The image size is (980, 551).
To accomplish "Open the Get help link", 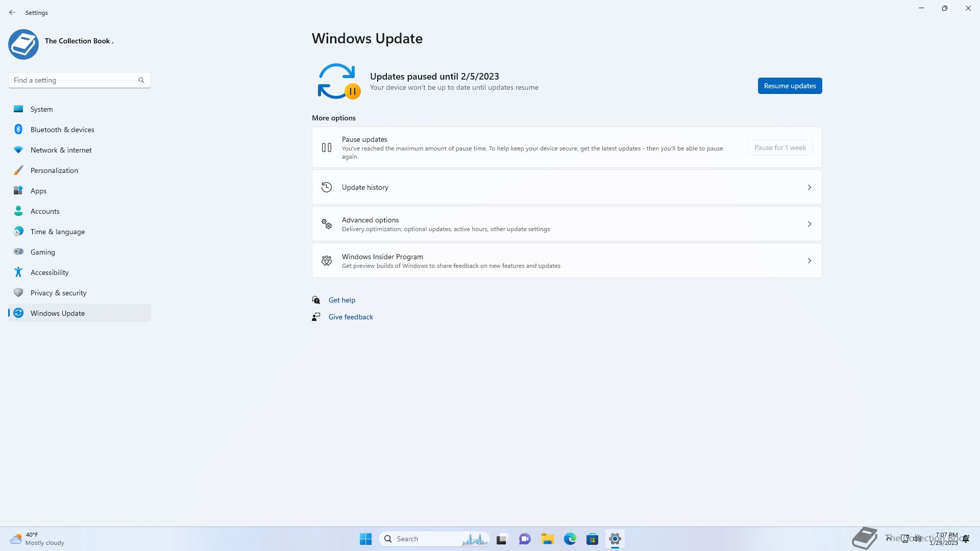I will tap(341, 300).
